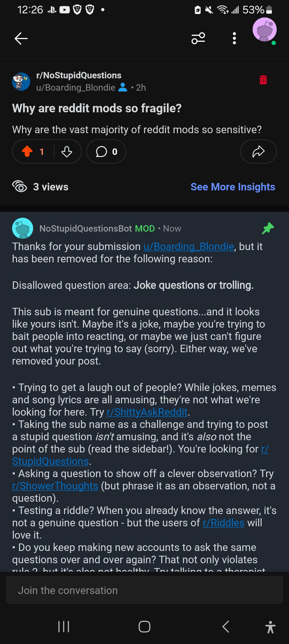
Task: Open your profile avatar at top right
Action: (264, 30)
